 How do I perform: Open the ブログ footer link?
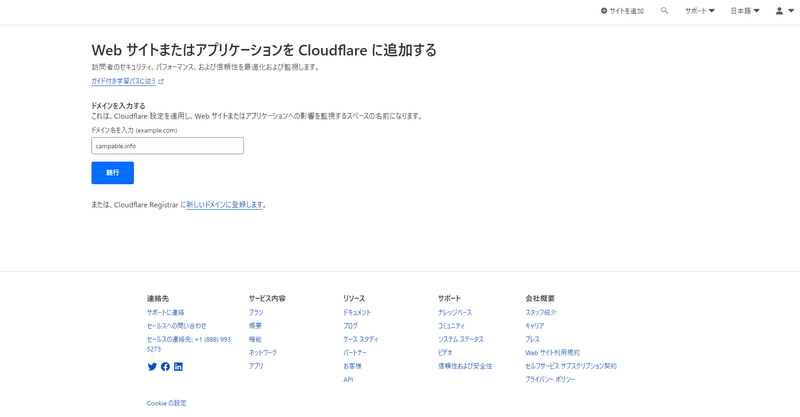(x=351, y=326)
